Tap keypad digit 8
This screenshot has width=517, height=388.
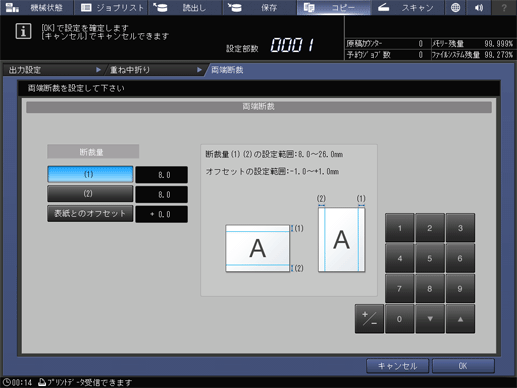(430, 289)
